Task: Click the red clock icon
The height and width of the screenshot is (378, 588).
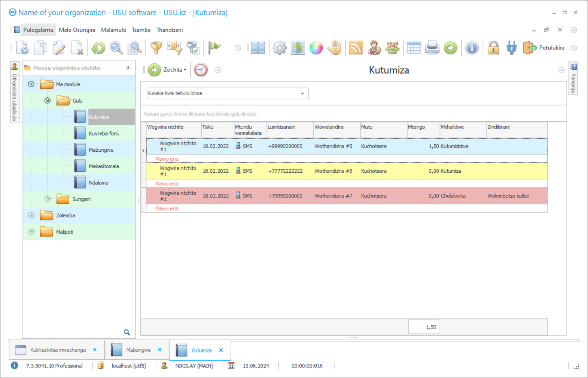Action: point(201,70)
